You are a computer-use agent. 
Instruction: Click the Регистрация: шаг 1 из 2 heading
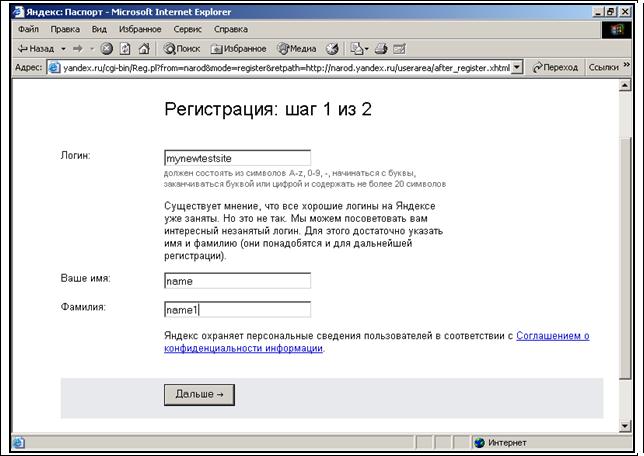click(x=268, y=109)
